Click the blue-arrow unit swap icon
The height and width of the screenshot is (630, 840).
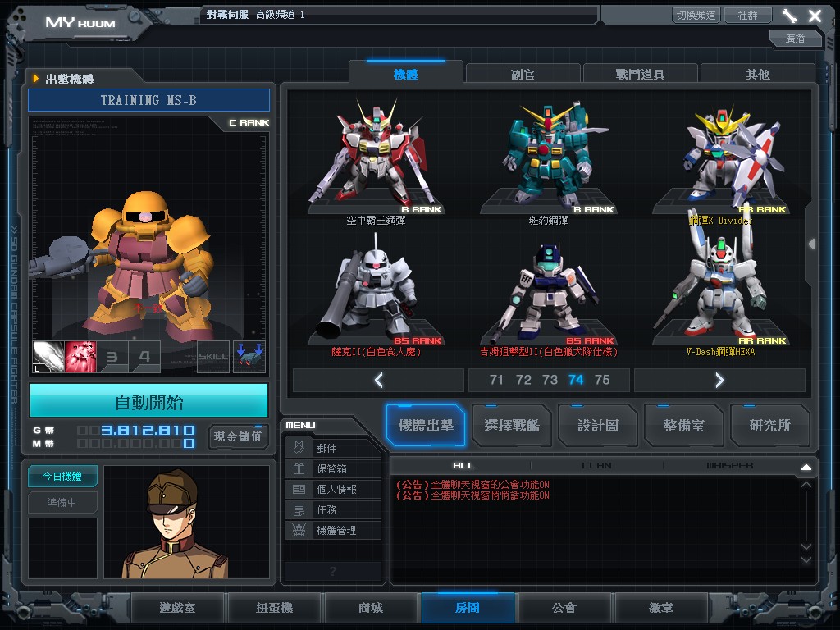coord(249,357)
